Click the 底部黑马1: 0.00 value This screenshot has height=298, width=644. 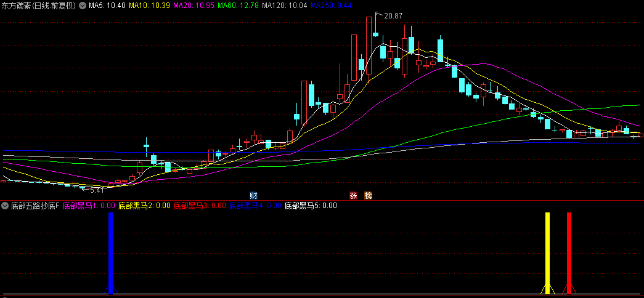coord(89,206)
